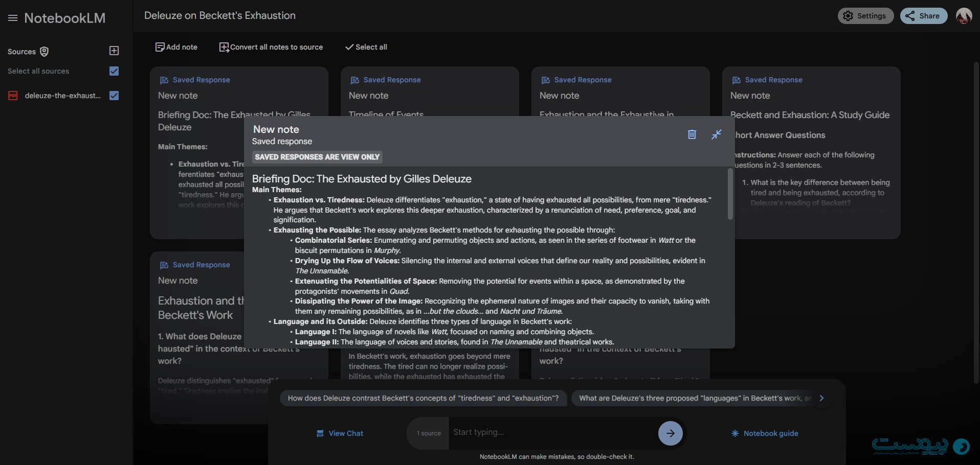This screenshot has width=980, height=465.
Task: Open the hamburger navigation menu
Action: click(13, 18)
